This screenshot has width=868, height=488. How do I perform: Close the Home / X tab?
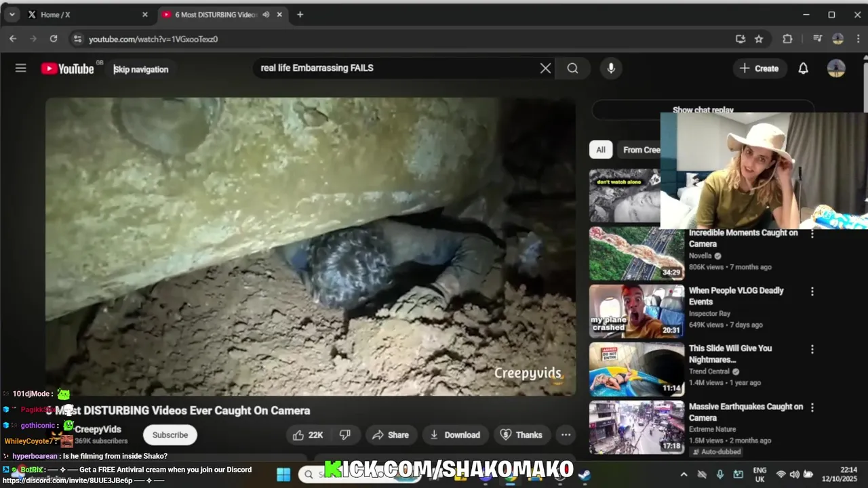[x=144, y=14]
